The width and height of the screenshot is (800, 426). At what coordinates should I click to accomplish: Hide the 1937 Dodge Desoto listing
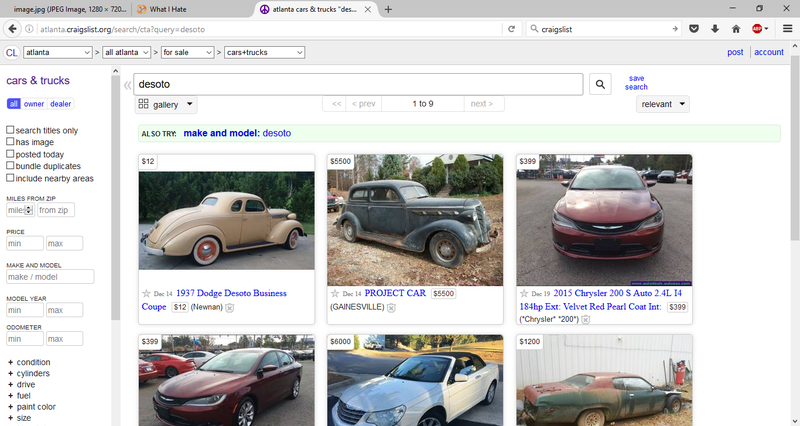(230, 308)
